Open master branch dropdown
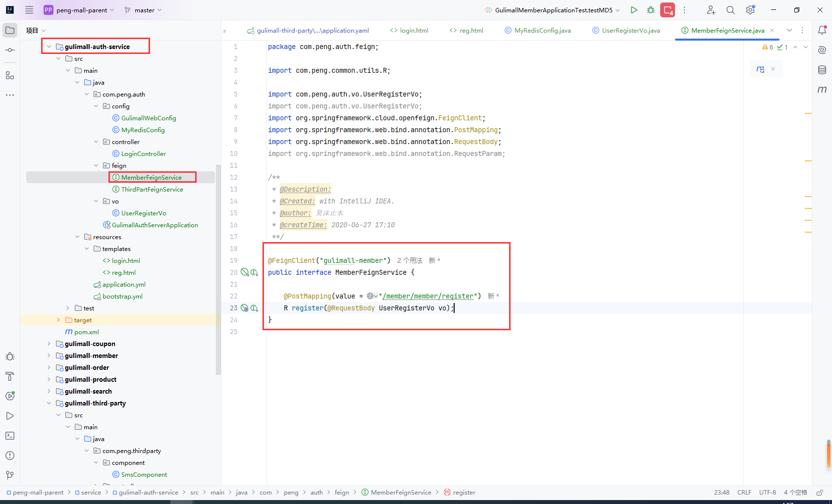 pyautogui.click(x=143, y=10)
